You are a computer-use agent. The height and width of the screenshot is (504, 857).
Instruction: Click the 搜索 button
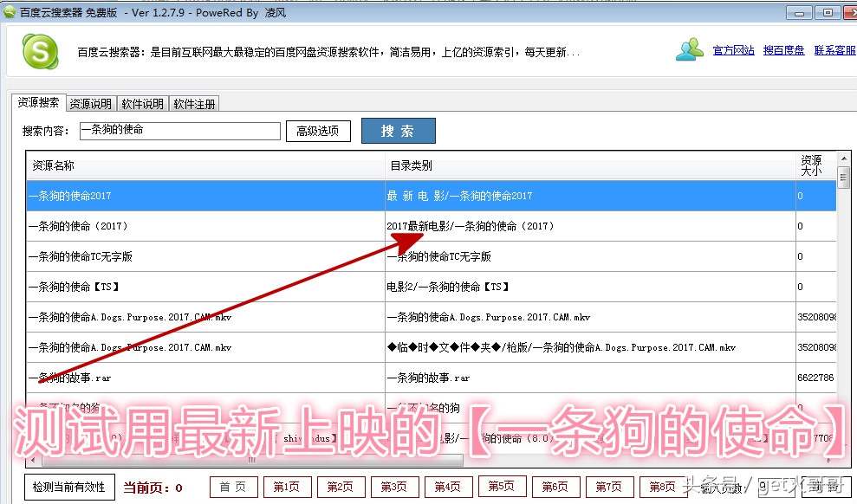[x=398, y=131]
